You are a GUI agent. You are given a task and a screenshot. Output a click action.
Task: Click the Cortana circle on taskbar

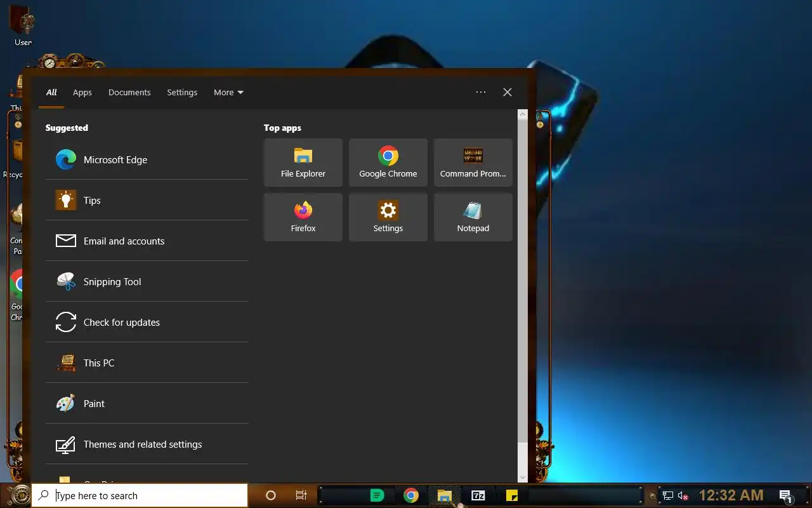pos(271,495)
